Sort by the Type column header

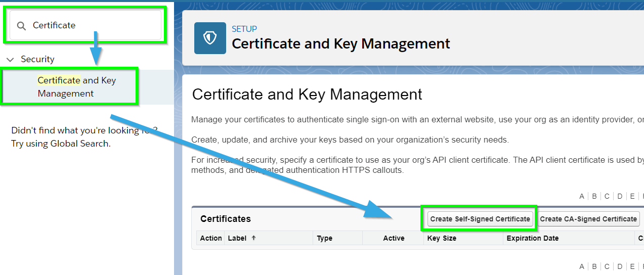(325, 238)
